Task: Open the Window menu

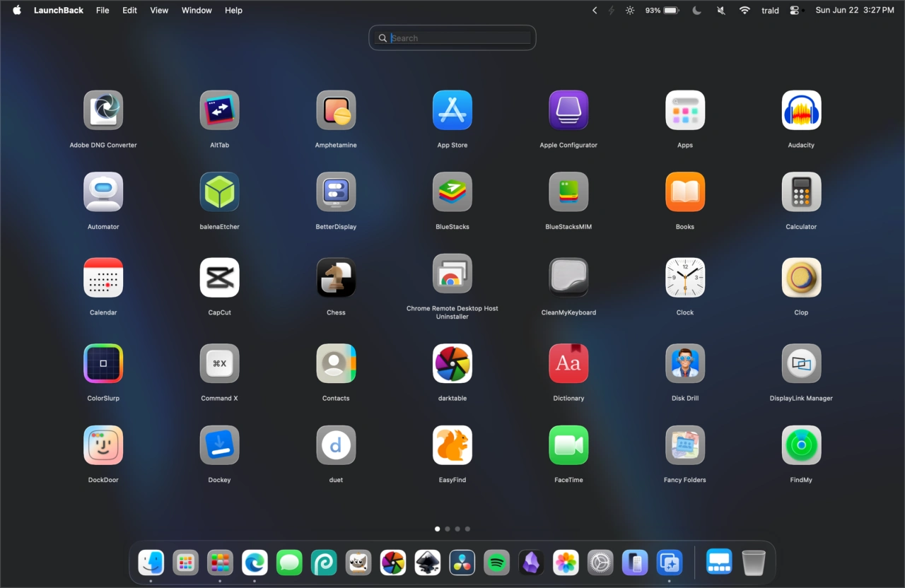Action: (x=197, y=11)
